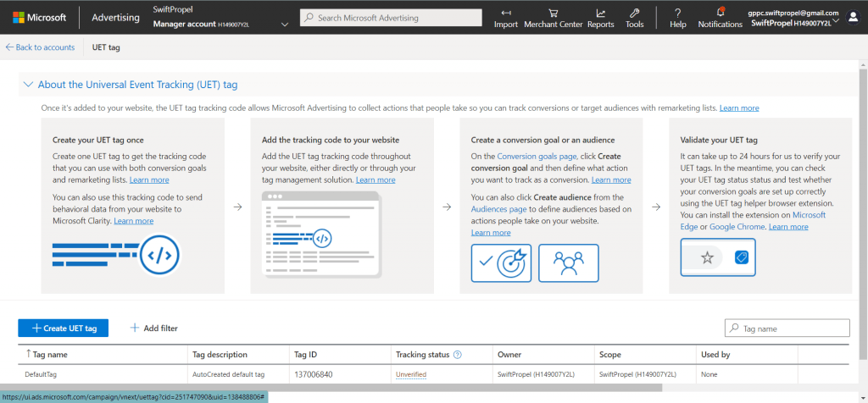Open the Import menu icon
This screenshot has height=403, width=868.
click(505, 13)
